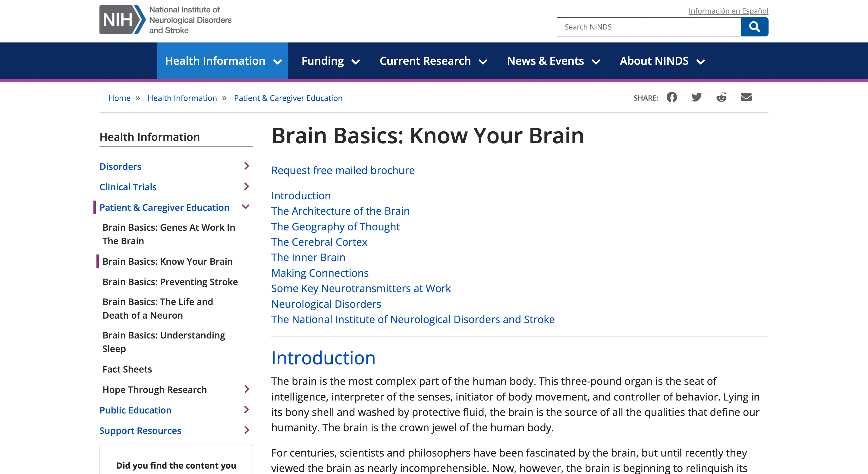
Task: Share page on Facebook
Action: point(671,97)
